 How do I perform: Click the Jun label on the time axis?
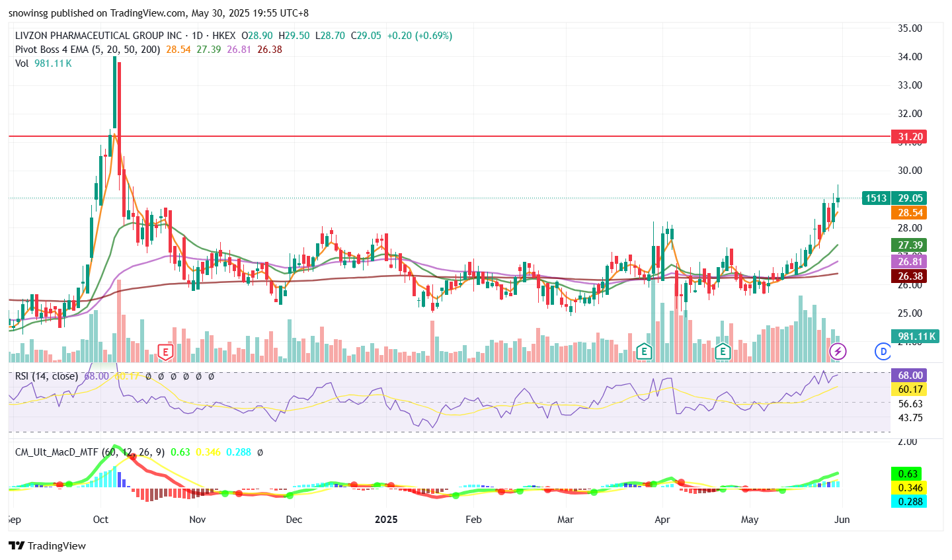pyautogui.click(x=842, y=520)
